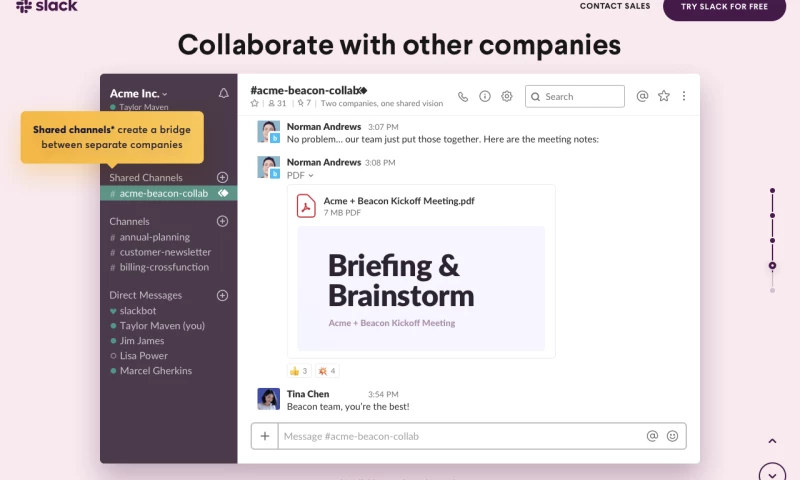Select the annual-planning channel
This screenshot has height=480, width=800.
pos(154,237)
